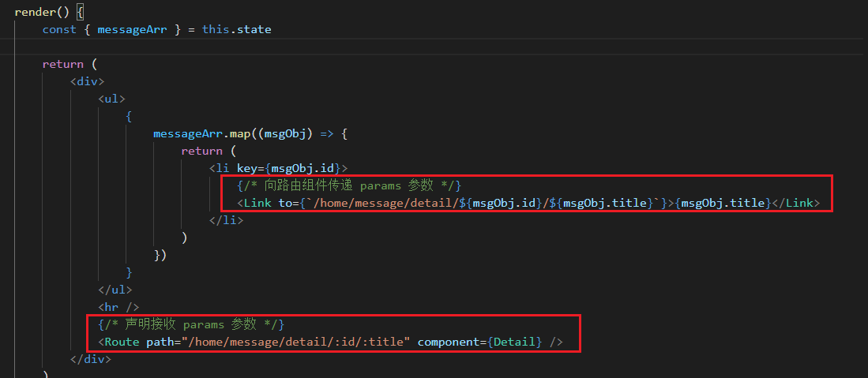Click 'messageArr.map((msgObj) => {' line
This screenshot has width=868, height=378.
coord(250,134)
